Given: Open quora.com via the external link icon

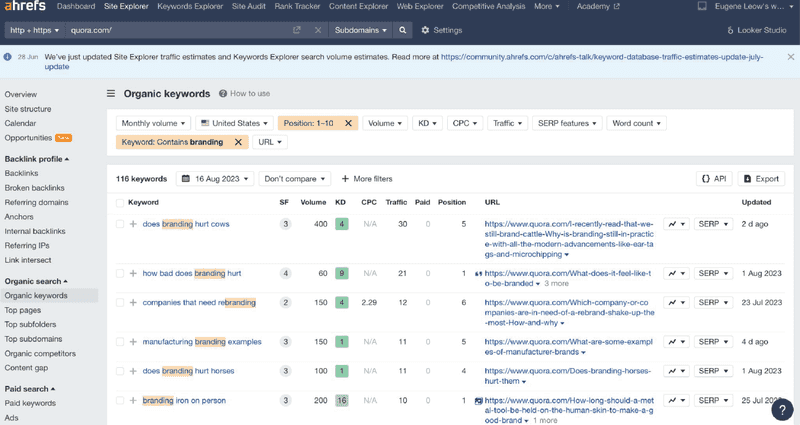Looking at the screenshot, I should point(296,30).
